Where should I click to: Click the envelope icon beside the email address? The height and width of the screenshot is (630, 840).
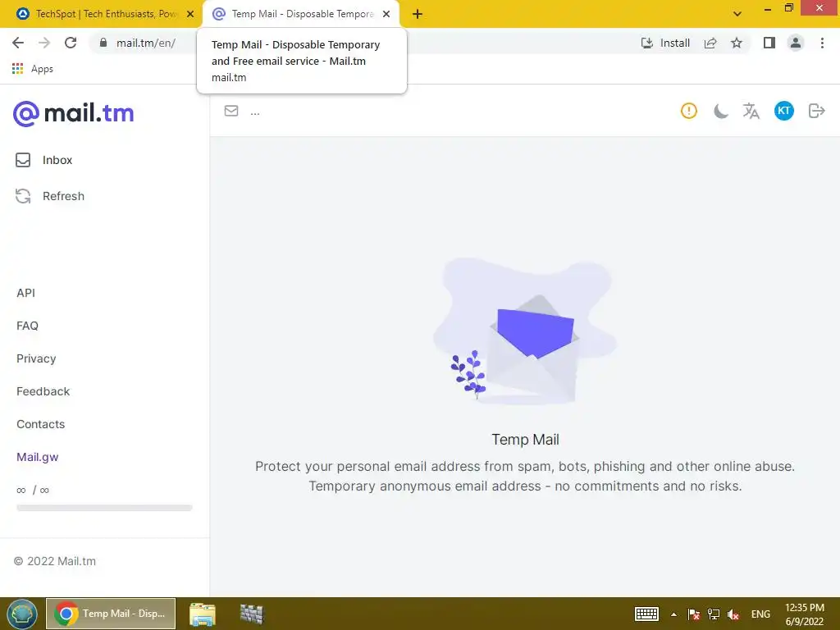point(231,111)
